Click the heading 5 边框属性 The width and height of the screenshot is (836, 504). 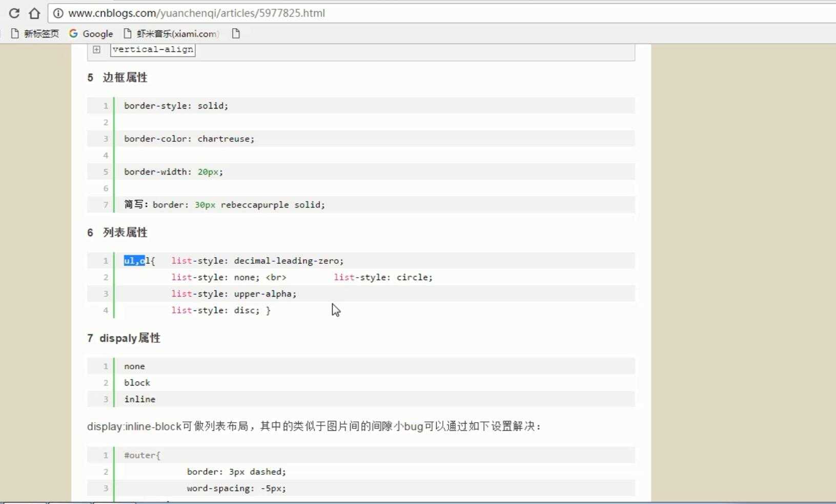pyautogui.click(x=117, y=77)
